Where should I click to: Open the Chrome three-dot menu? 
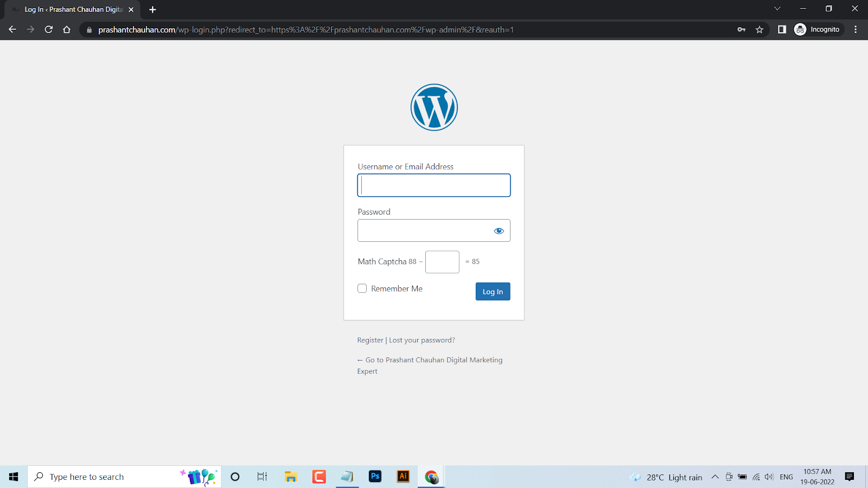pos(856,30)
